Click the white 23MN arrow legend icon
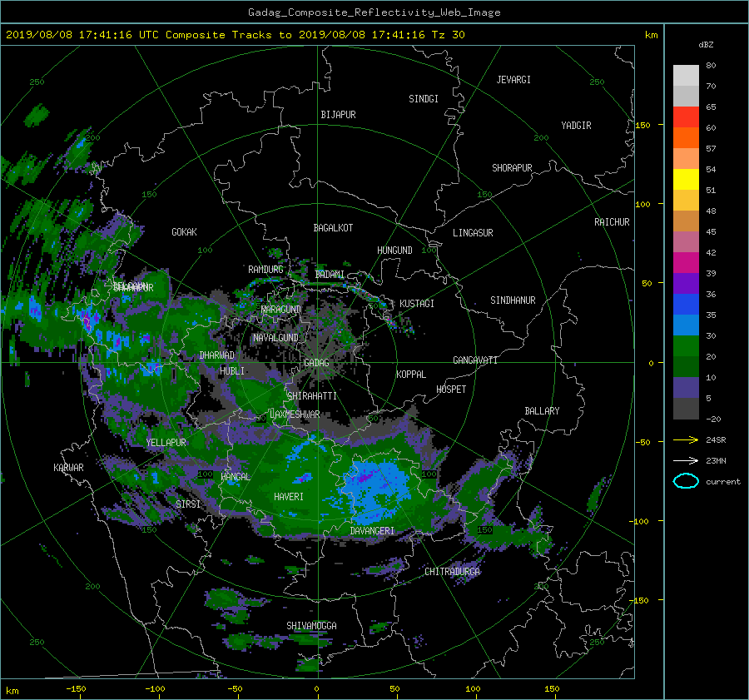The image size is (749, 700). [686, 460]
